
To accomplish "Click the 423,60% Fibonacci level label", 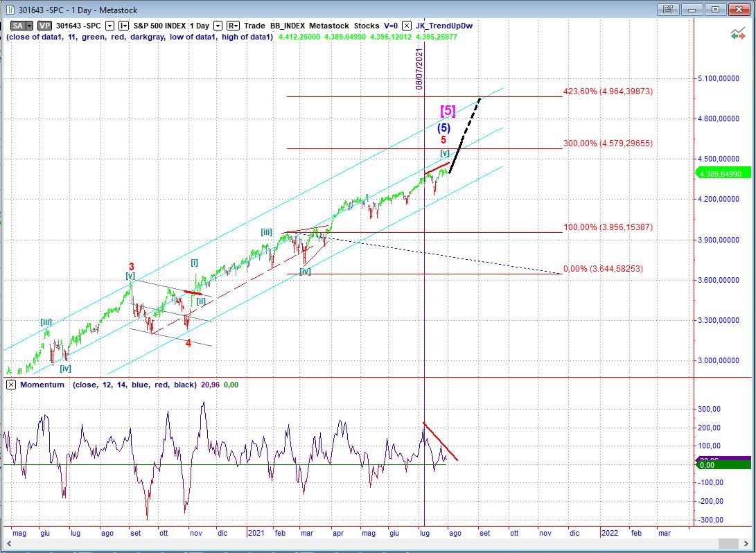I will click(608, 91).
